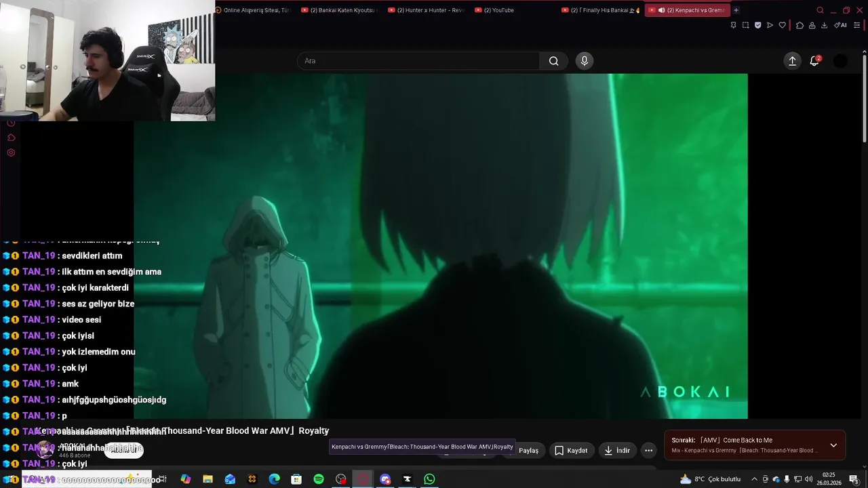Click the Paylaş share button
The width and height of the screenshot is (868, 488).
pos(528,451)
